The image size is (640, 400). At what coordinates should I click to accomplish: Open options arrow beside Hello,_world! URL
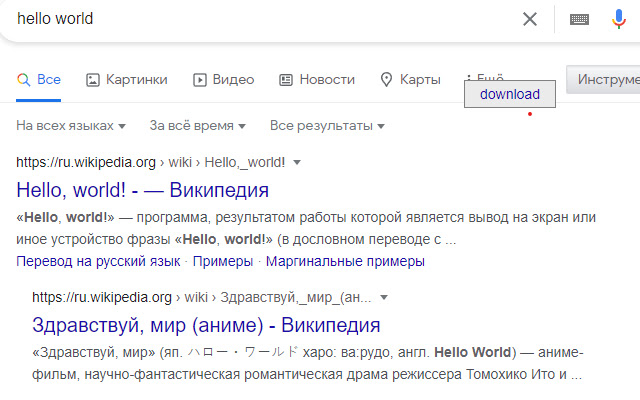click(297, 162)
